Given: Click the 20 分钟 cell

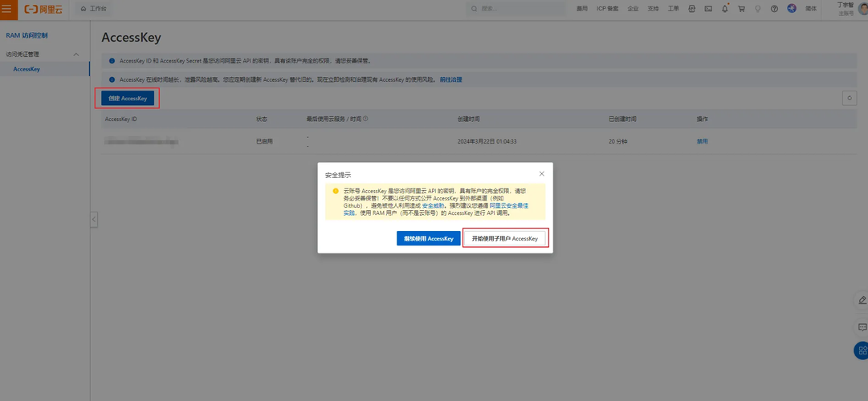Looking at the screenshot, I should (x=617, y=142).
